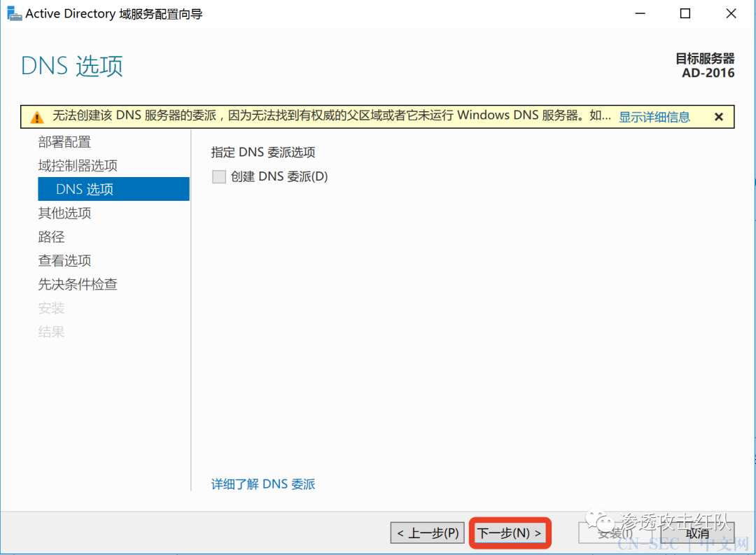The height and width of the screenshot is (555, 756).
Task: Open 详细了解 DNS 委派 link
Action: click(x=263, y=484)
